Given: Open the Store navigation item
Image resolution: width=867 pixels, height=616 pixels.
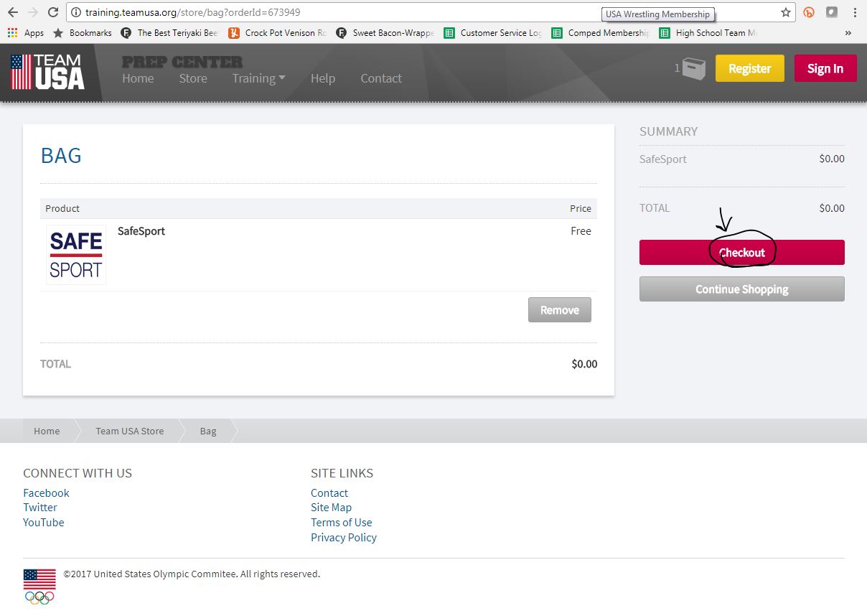Looking at the screenshot, I should [193, 78].
